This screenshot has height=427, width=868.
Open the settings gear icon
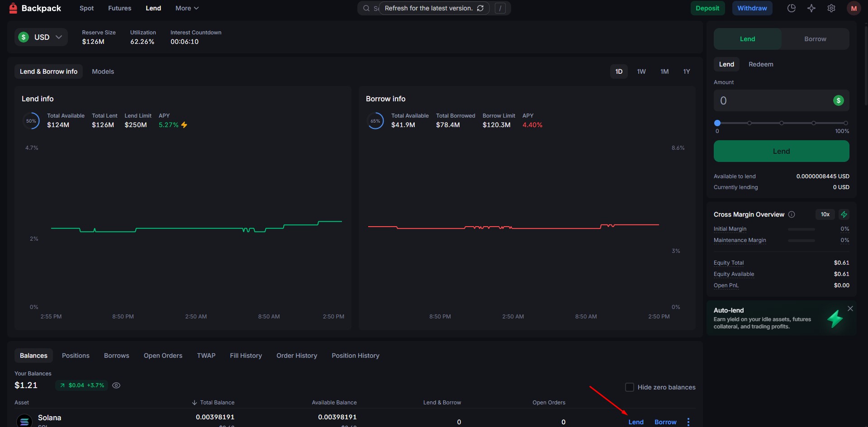pyautogui.click(x=831, y=8)
